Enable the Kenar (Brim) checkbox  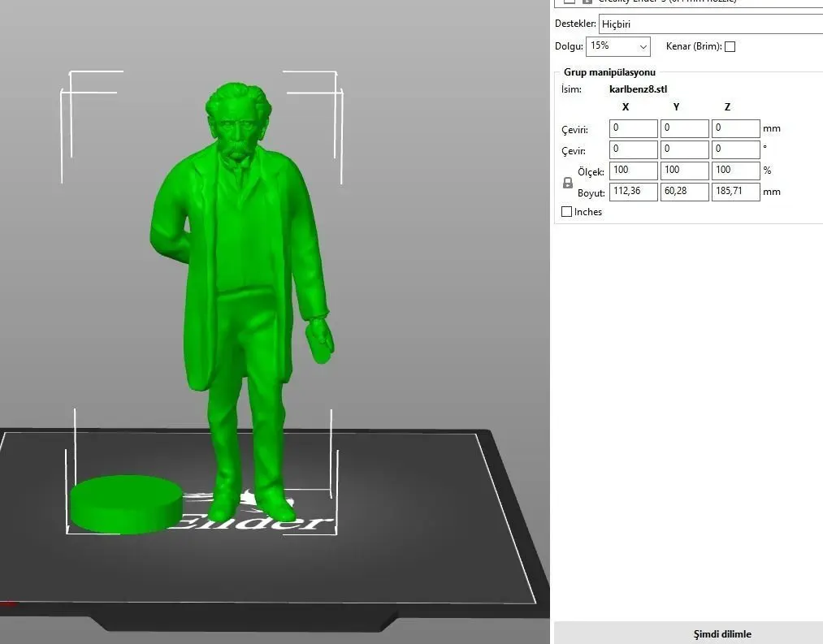[730, 47]
